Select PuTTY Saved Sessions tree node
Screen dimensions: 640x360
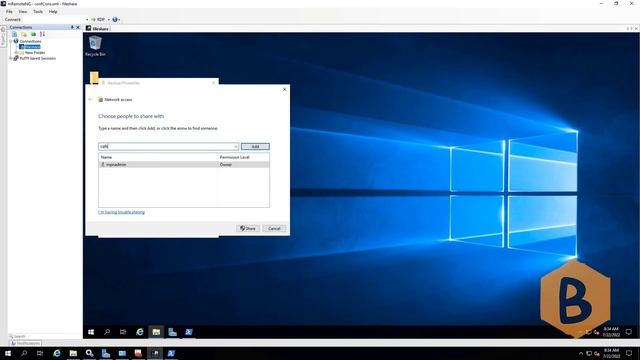(38, 58)
